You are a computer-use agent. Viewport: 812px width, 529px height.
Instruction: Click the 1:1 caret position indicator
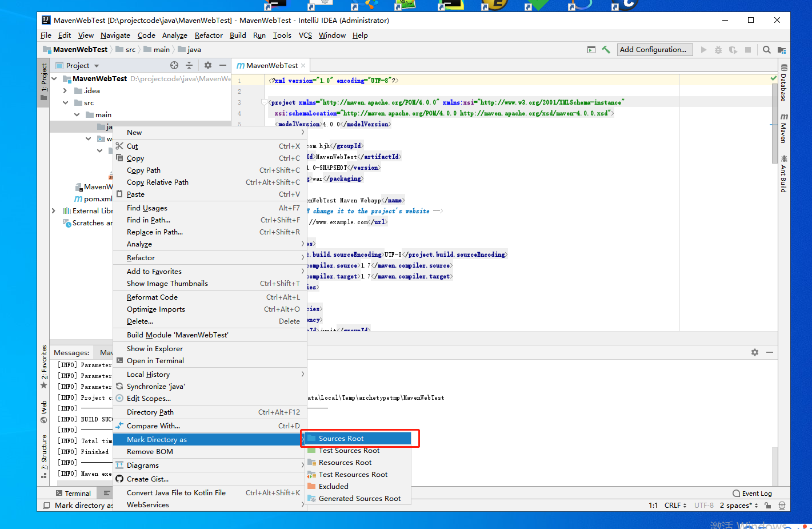coord(653,506)
